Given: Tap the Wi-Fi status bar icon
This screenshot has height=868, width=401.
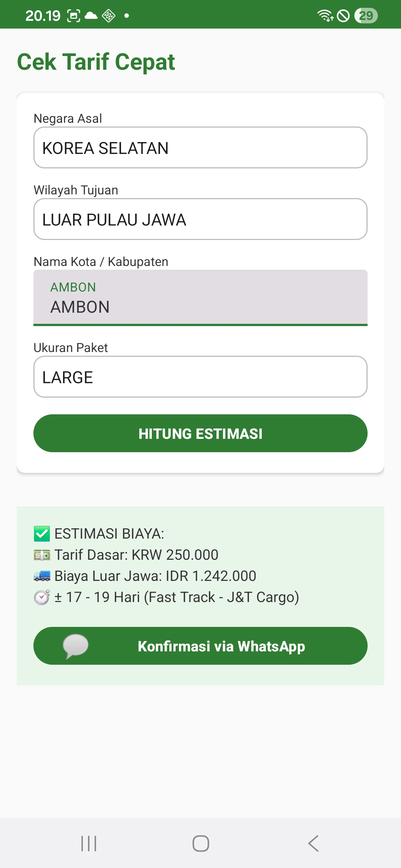Looking at the screenshot, I should click(325, 16).
